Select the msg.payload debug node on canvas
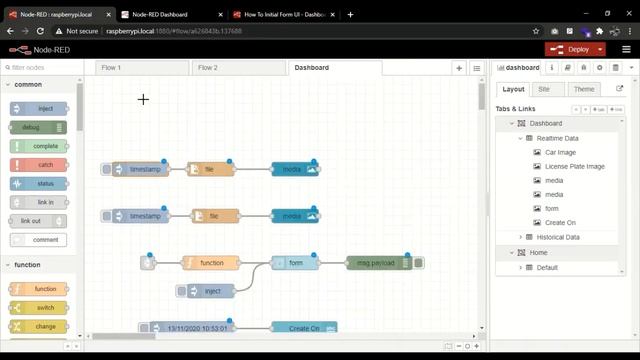 (380, 263)
